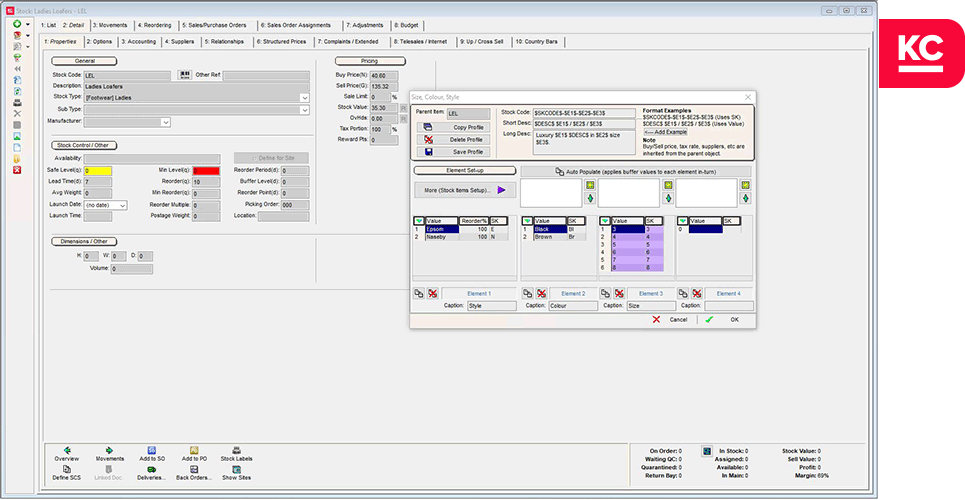Click the printer icon in left toolbar
The width and height of the screenshot is (965, 500).
click(17, 102)
